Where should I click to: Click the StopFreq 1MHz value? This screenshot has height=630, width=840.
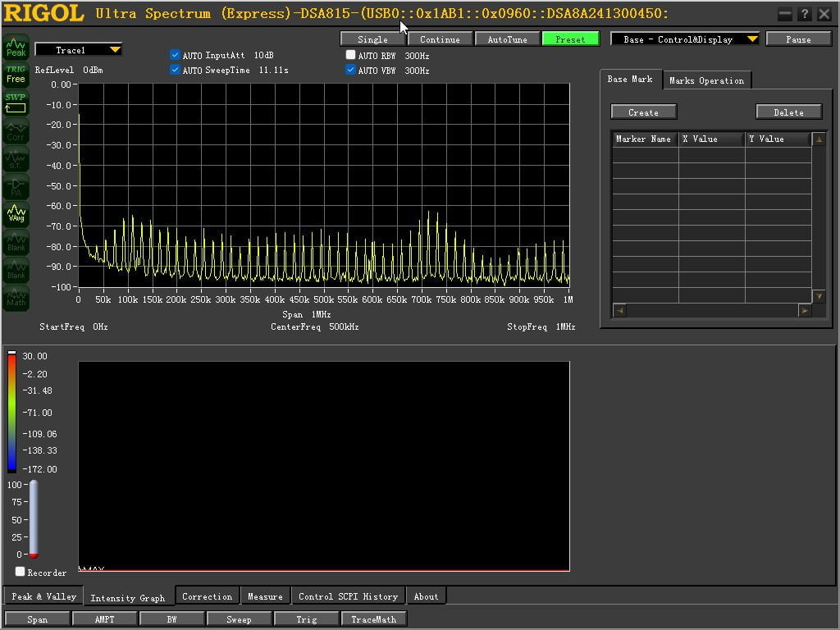coord(566,326)
